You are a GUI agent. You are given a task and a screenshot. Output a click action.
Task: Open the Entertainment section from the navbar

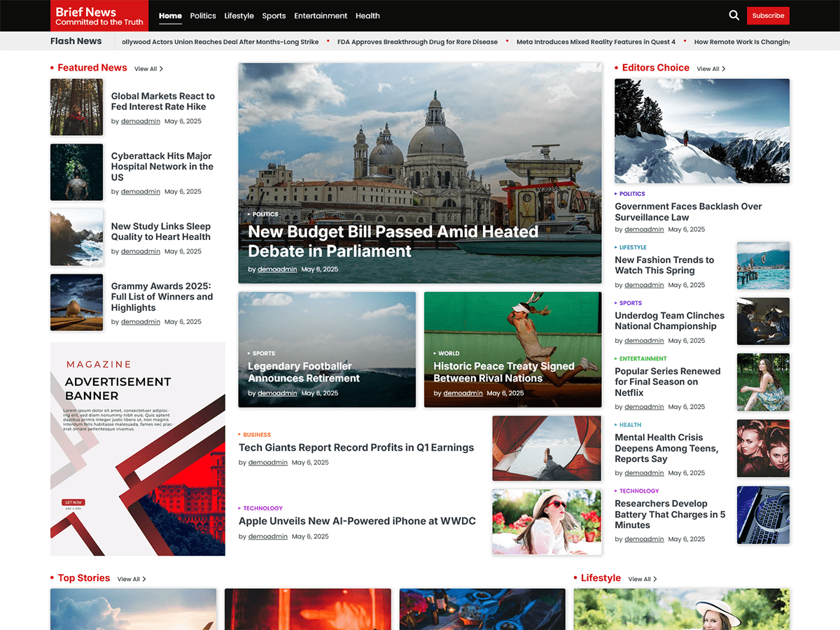point(321,15)
